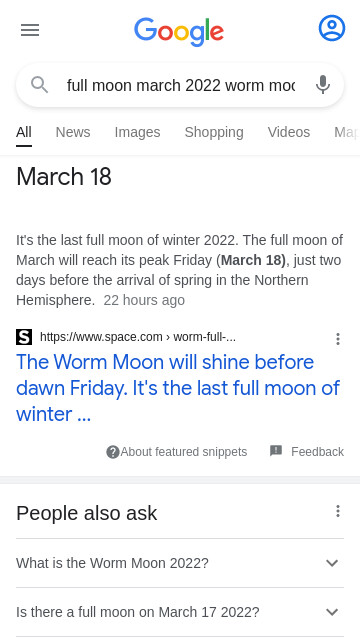The height and width of the screenshot is (640, 360).
Task: Click the Feedback text link
Action: pos(317,452)
